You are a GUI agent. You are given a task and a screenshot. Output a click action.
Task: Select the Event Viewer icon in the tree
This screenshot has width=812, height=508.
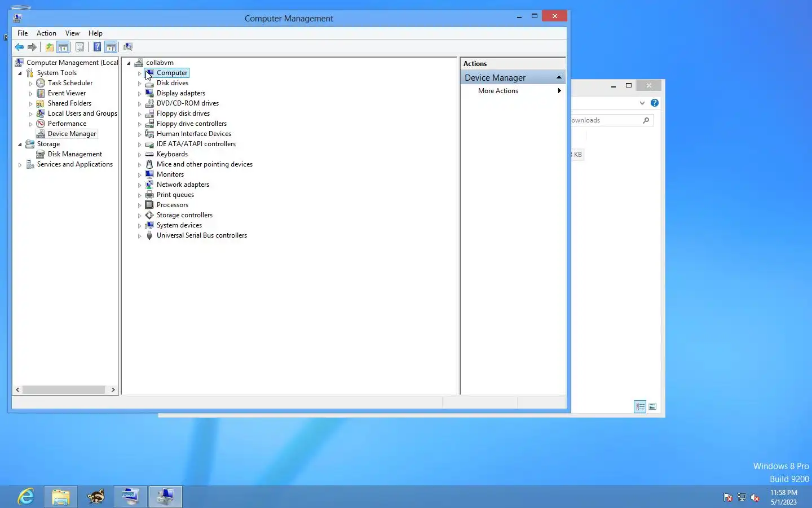pos(41,93)
